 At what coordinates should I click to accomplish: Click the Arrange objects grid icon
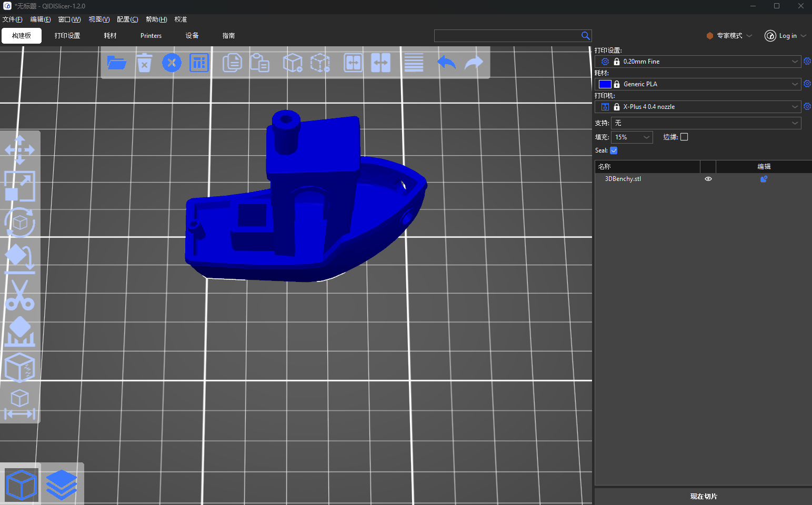pyautogui.click(x=199, y=63)
